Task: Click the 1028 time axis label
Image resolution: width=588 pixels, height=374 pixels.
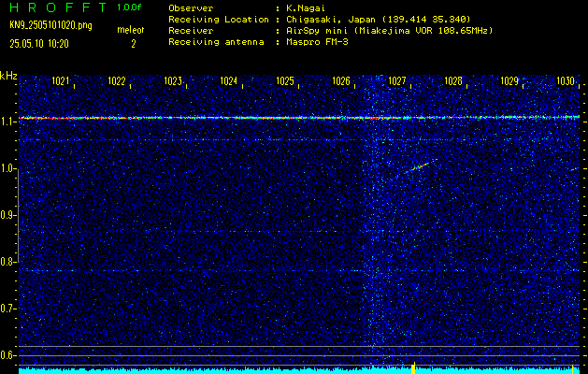Action: click(453, 81)
